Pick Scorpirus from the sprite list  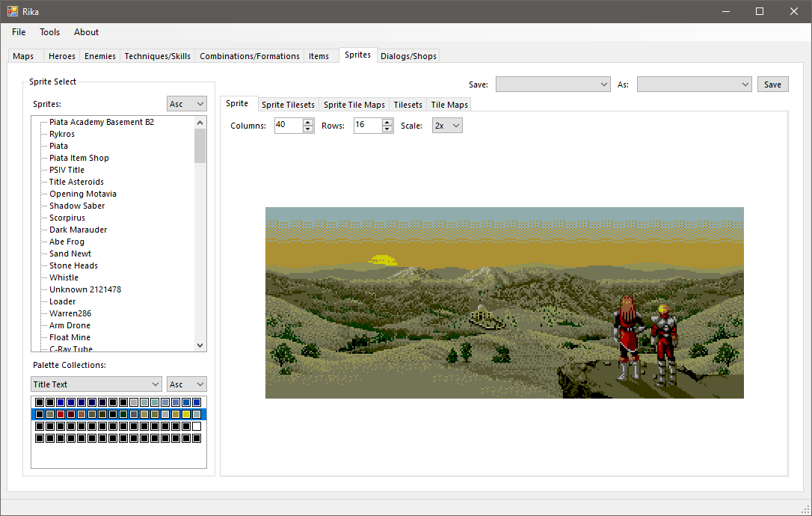(x=67, y=218)
